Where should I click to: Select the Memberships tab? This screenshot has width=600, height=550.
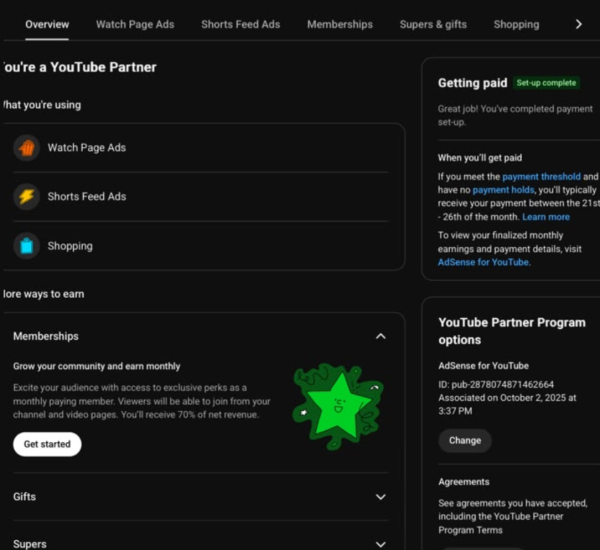click(340, 24)
